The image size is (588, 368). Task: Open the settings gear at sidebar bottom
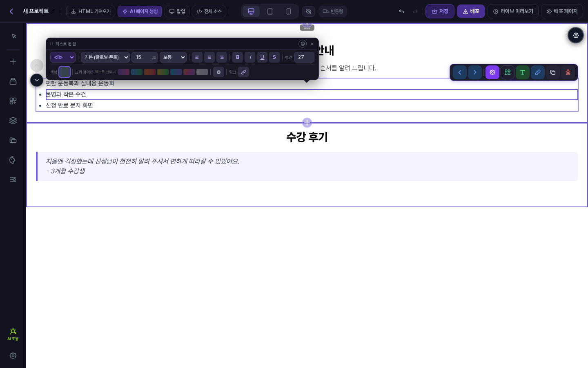pos(13,356)
